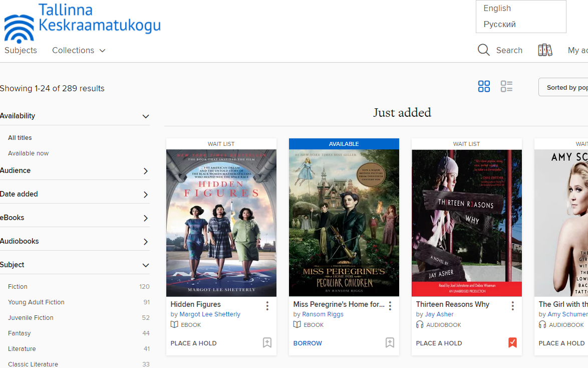Open the Hidden Figures title link

click(195, 304)
